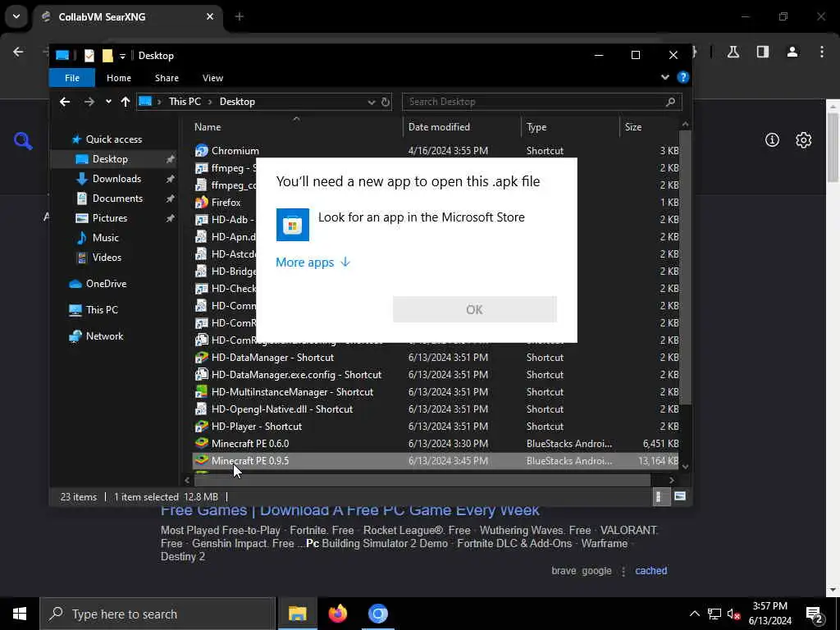Click the browser info circle icon
This screenshot has width=840, height=630.
tap(772, 139)
